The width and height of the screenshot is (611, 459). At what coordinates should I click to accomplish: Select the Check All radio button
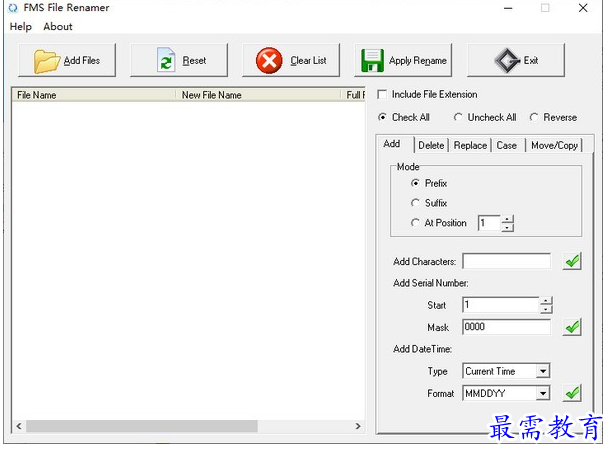coord(382,117)
